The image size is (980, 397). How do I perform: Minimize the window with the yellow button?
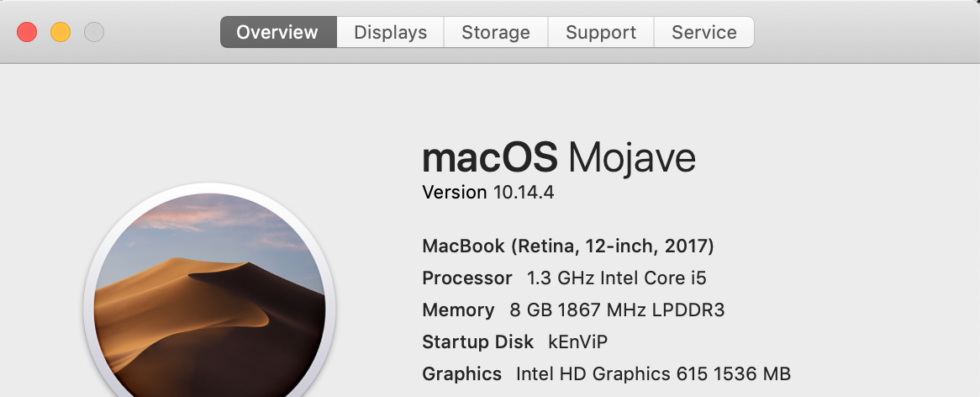click(x=61, y=32)
